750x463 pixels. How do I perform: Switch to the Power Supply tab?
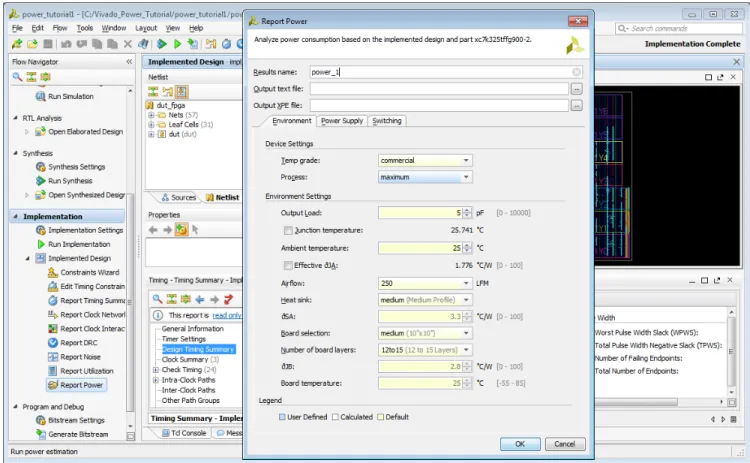click(342, 121)
